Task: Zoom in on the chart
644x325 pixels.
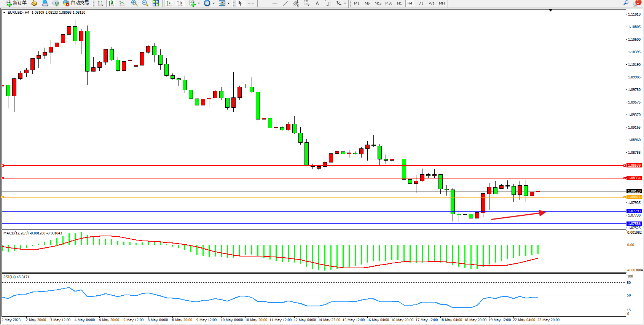Action: point(134,3)
